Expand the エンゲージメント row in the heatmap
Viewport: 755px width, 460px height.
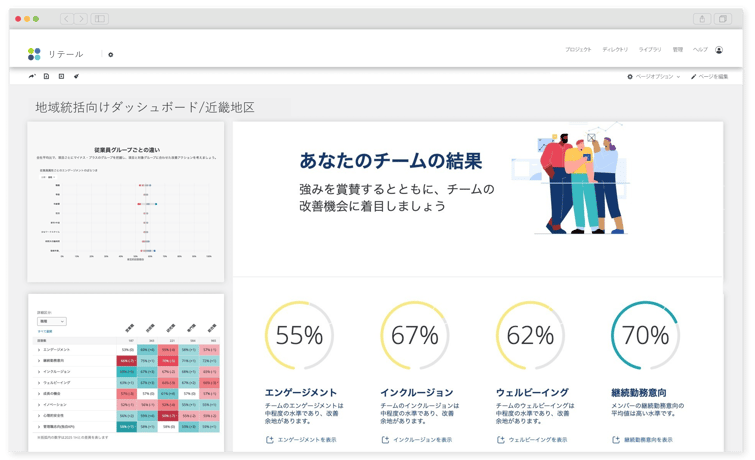pos(39,350)
